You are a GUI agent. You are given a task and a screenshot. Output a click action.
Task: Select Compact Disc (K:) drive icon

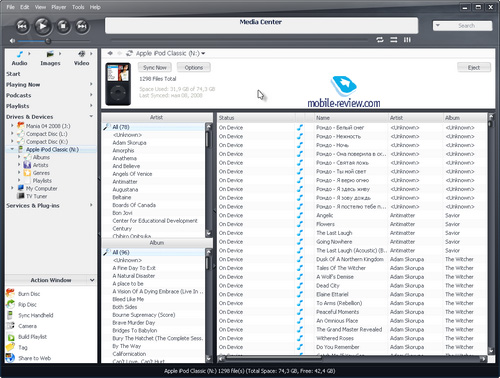pos(21,141)
